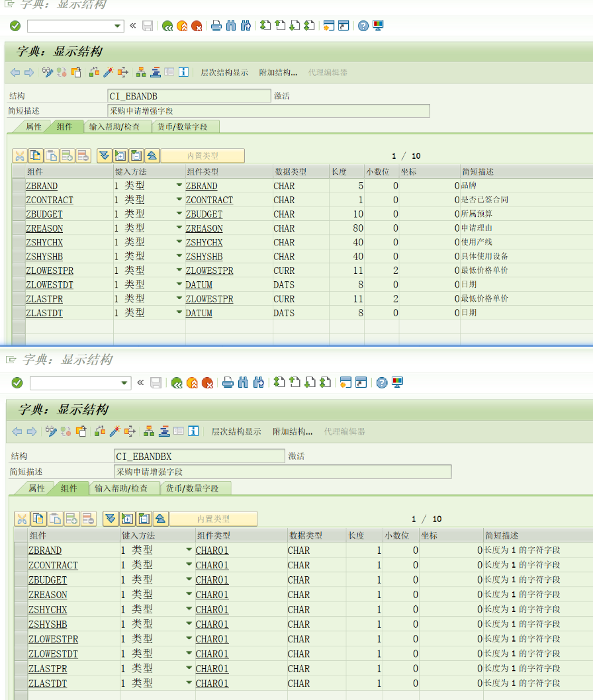Open ZLOWESTPR component type link for ZLASTPR row
The width and height of the screenshot is (593, 700).
coord(209,299)
